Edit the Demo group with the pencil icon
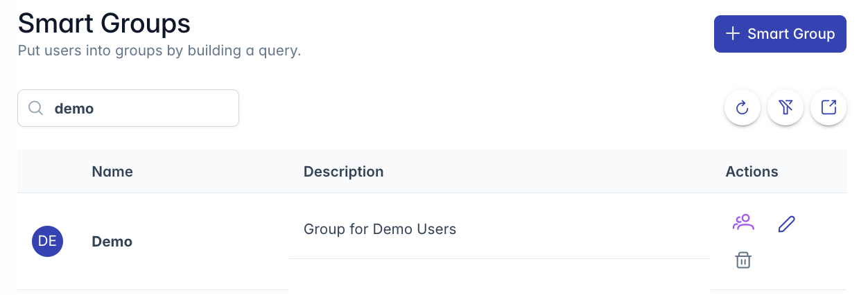This screenshot has width=868, height=295. (786, 224)
